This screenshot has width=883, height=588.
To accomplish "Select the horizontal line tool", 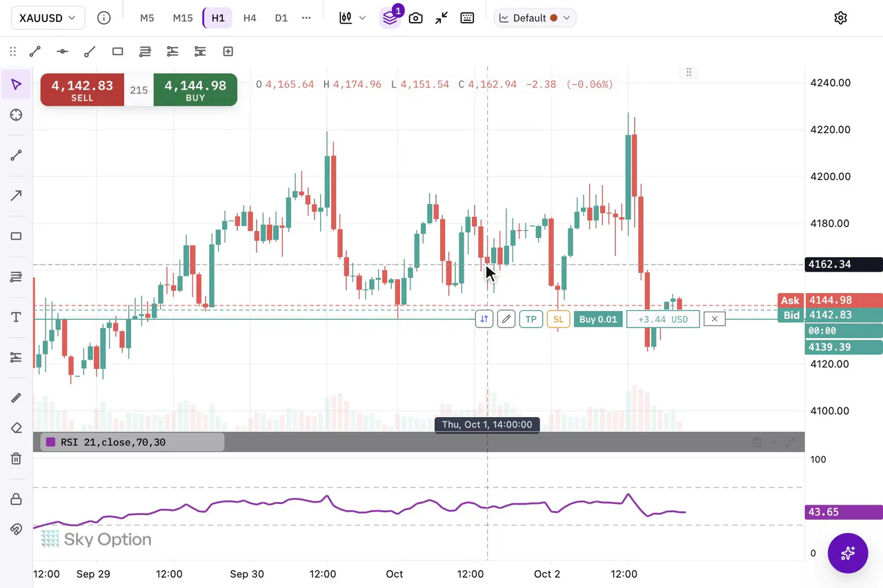I will point(62,51).
